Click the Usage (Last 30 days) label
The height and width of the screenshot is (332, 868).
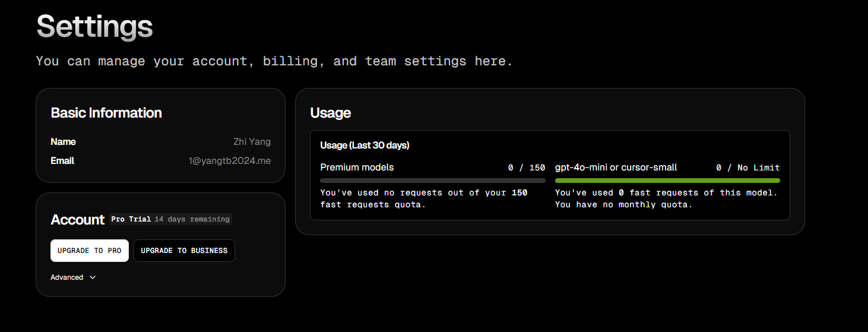pos(365,145)
